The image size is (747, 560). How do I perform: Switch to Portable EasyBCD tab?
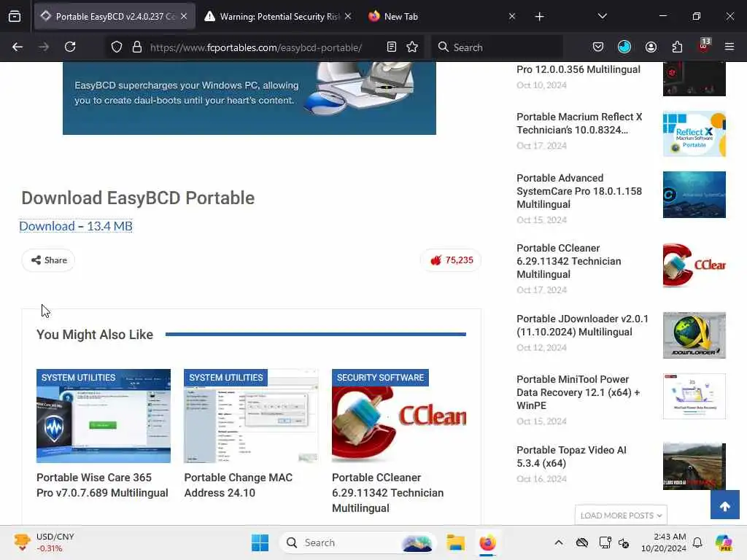tap(114, 17)
